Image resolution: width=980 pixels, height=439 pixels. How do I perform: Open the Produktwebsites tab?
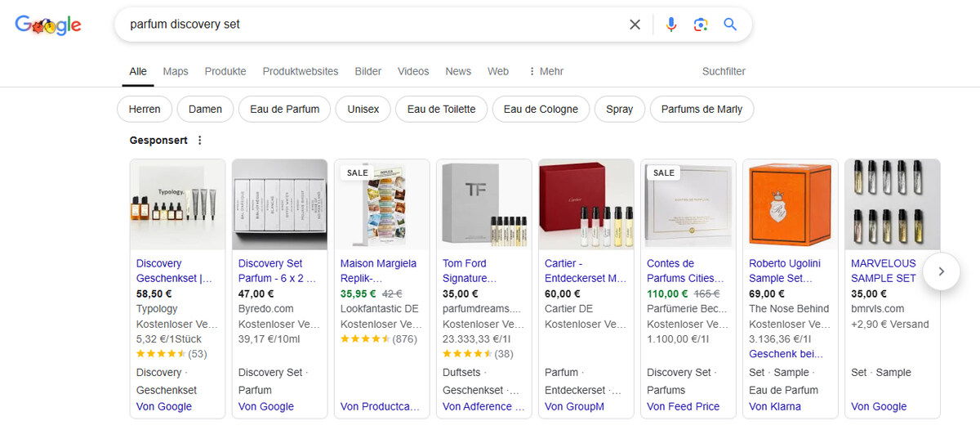(301, 71)
